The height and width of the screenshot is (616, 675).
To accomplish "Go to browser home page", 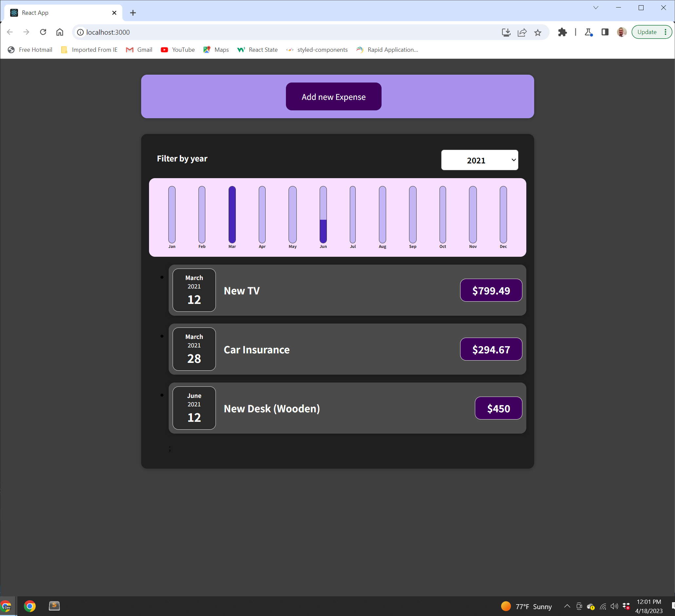I will (60, 32).
